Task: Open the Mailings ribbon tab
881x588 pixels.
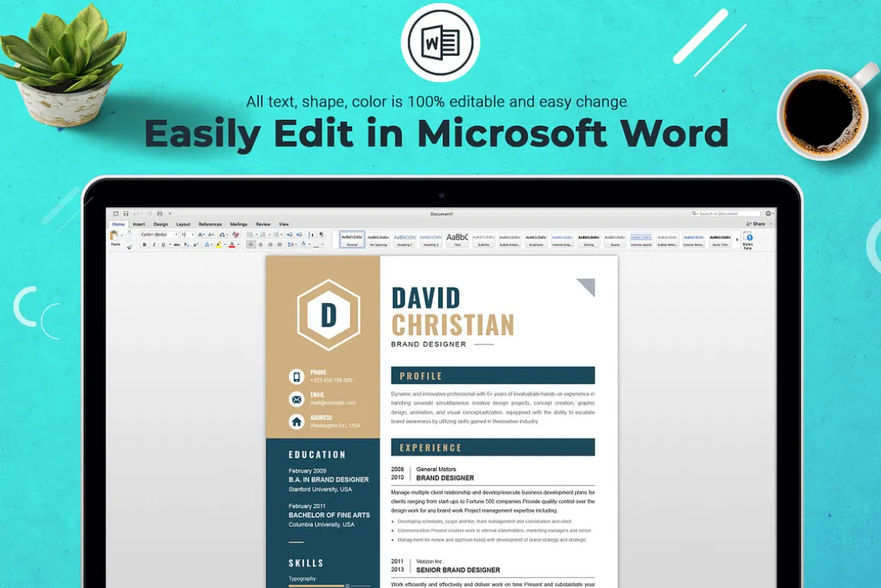Action: 238,224
